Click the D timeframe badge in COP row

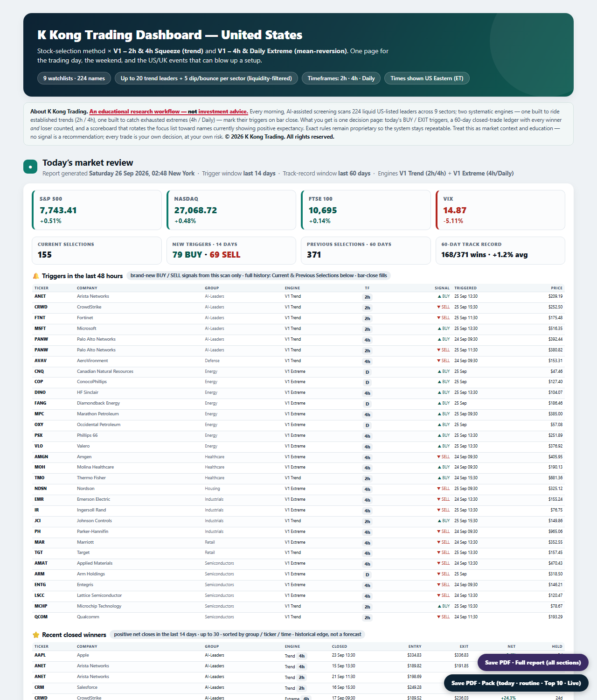[x=368, y=382]
